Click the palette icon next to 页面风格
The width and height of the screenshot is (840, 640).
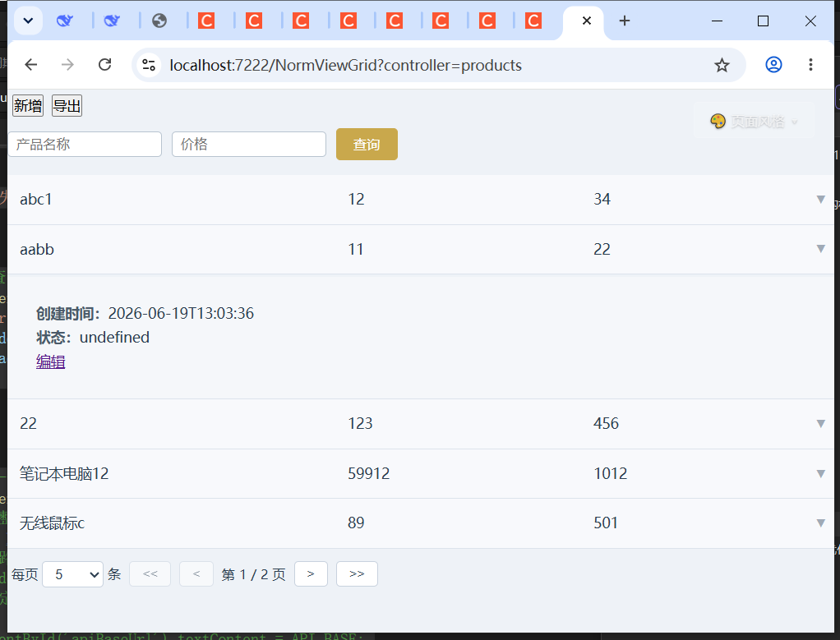coord(718,121)
